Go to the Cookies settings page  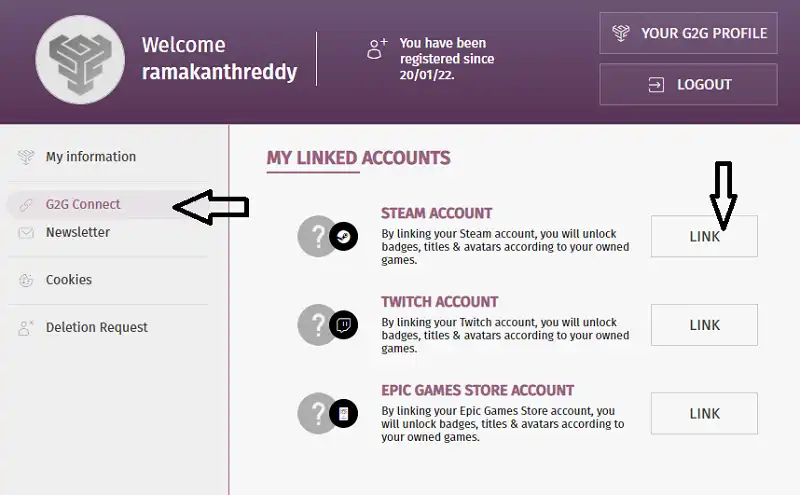[68, 280]
